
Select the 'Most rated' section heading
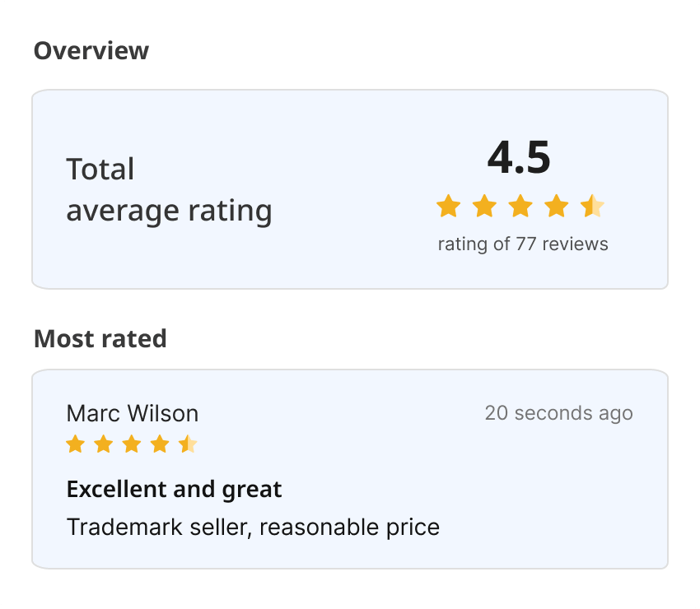100,338
